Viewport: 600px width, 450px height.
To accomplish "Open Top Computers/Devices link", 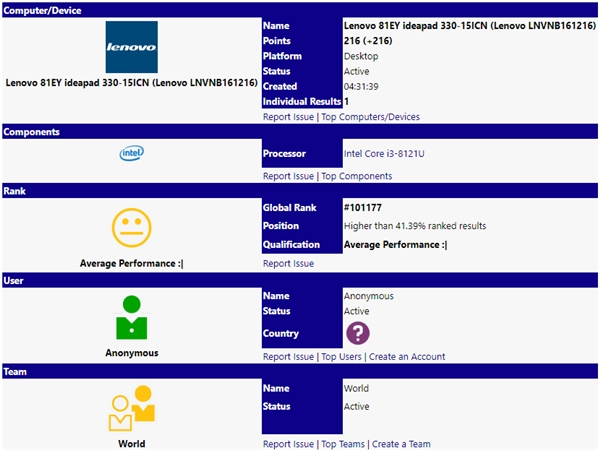I will 370,117.
